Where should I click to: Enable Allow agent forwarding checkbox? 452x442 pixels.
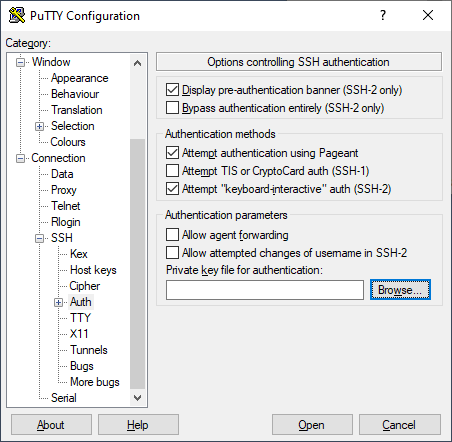tap(172, 235)
